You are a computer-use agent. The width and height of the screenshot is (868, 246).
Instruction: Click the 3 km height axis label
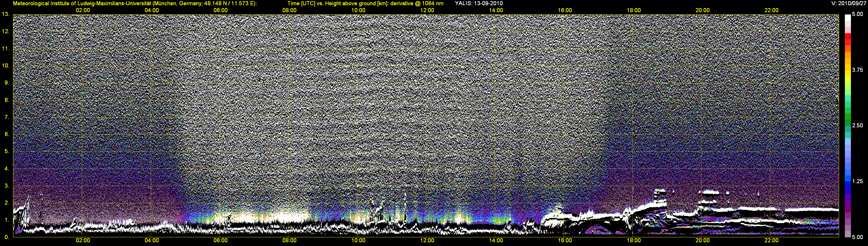[7, 186]
